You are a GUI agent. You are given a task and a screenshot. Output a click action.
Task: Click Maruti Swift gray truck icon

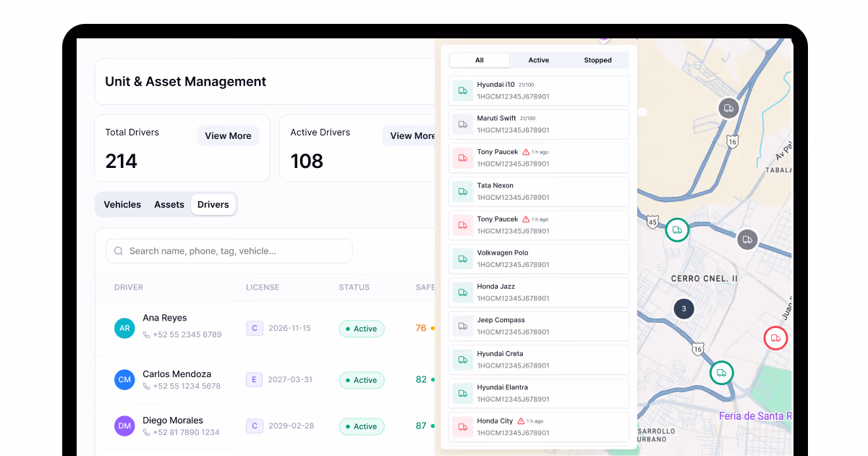(463, 124)
